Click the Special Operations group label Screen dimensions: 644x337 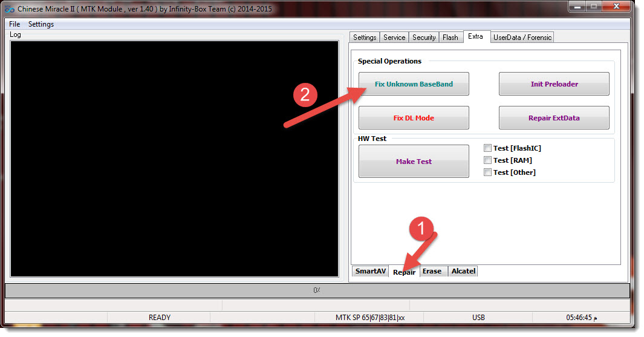point(389,61)
